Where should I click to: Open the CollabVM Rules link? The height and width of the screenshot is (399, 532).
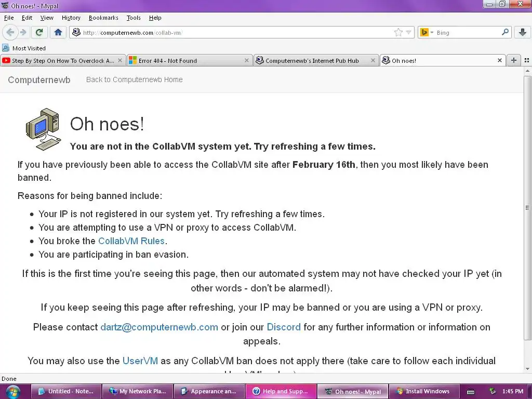click(x=131, y=241)
